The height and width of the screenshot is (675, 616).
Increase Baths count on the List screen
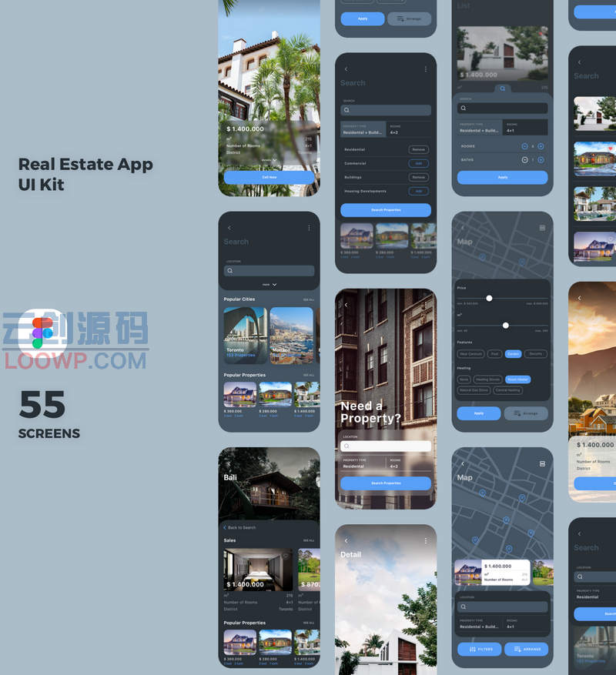[x=541, y=160]
